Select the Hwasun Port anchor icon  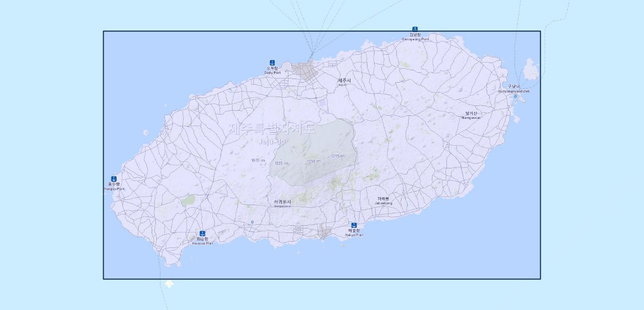point(202,234)
